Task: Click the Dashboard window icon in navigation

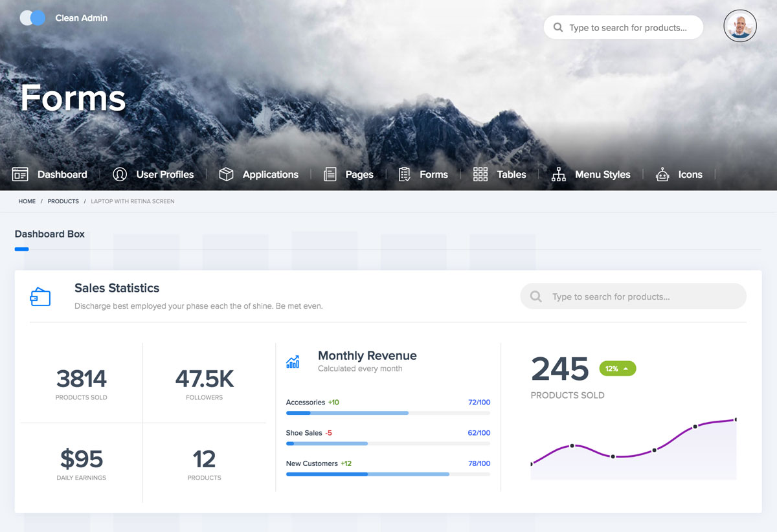Action: click(20, 174)
